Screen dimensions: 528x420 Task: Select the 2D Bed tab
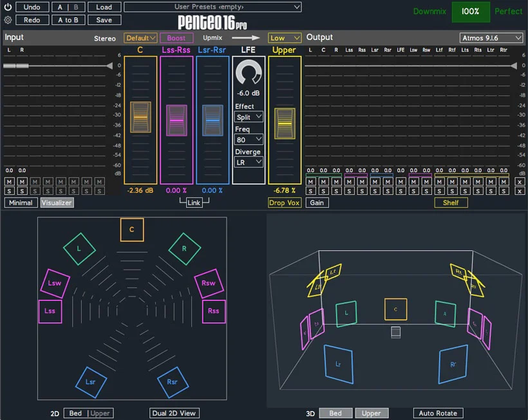76,414
